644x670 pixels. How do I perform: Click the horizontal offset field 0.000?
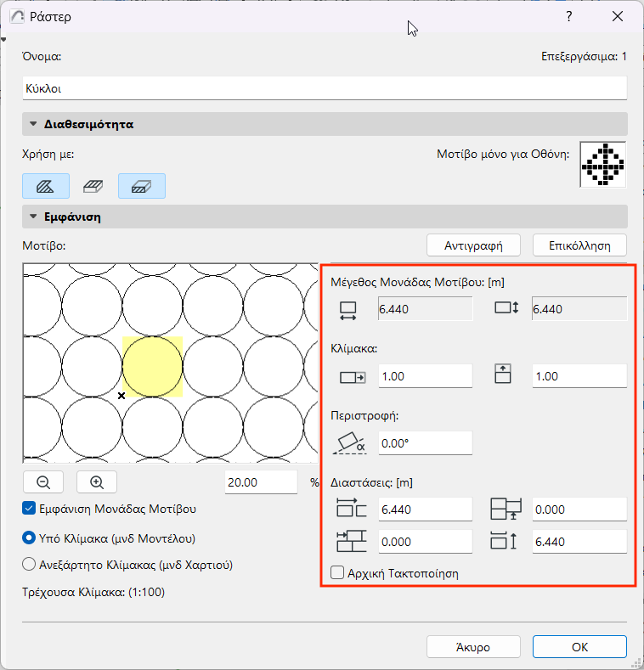coord(426,542)
